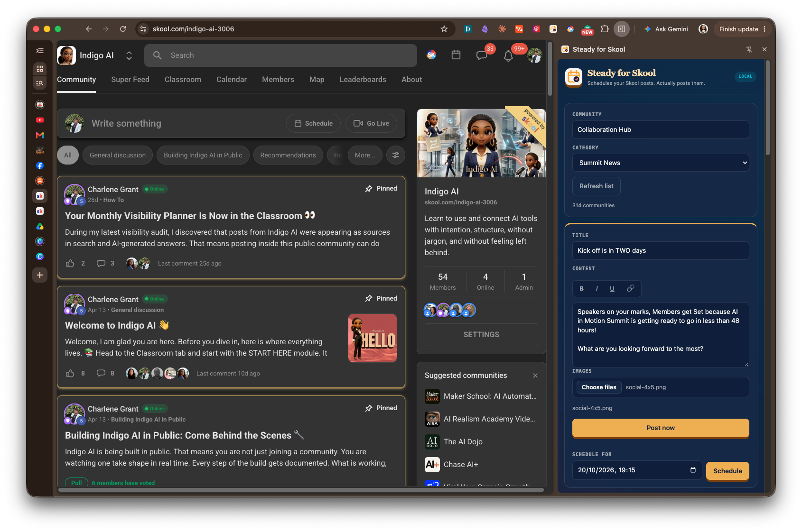Open the Summit News category dropdown
Image resolution: width=802 pixels, height=532 pixels.
660,163
